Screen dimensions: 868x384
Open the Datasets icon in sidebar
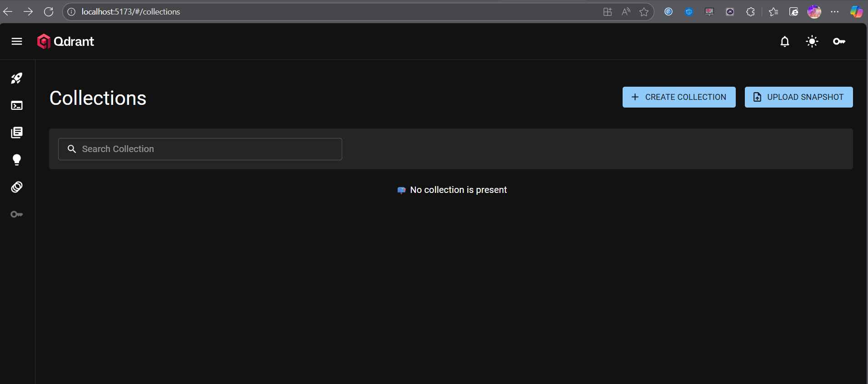pos(17,187)
